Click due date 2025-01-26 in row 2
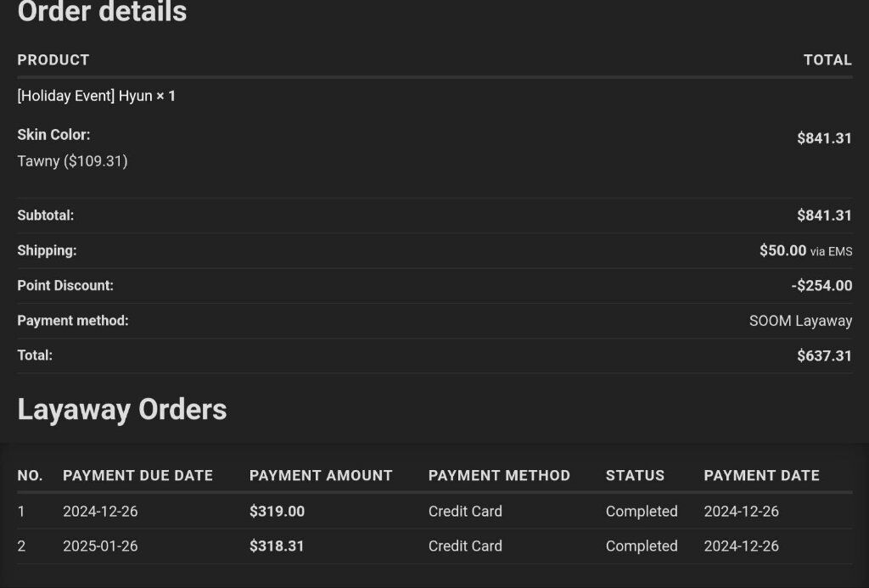Viewport: 869px width, 588px height. pos(100,546)
